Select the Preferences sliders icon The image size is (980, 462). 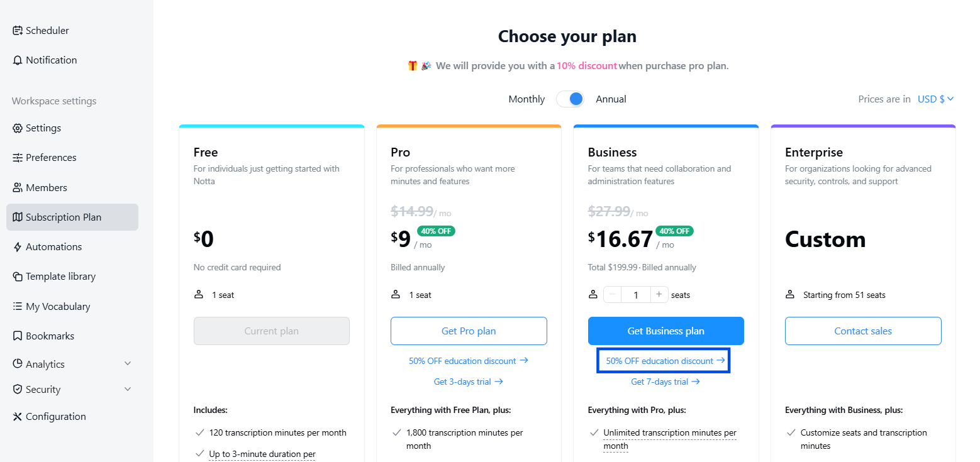click(x=18, y=158)
